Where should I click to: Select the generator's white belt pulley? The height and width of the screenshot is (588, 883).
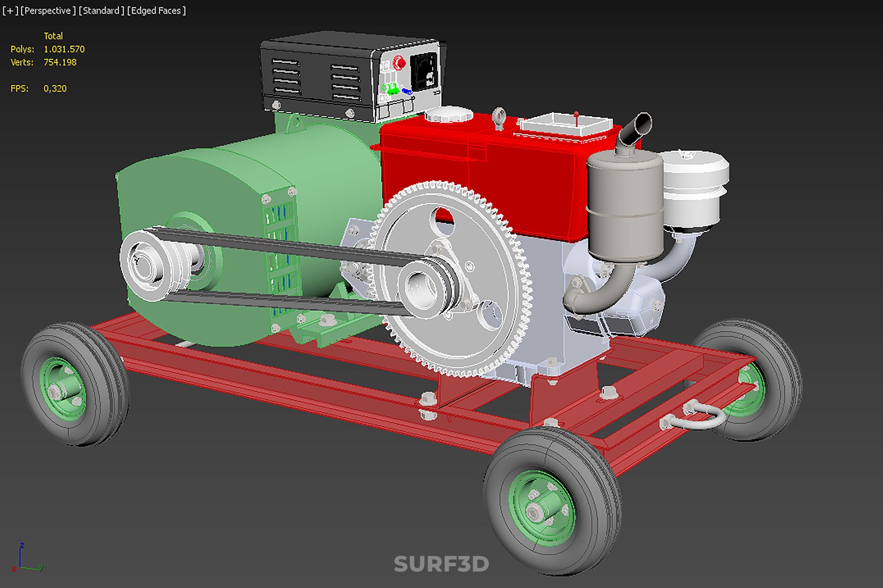coord(158,265)
